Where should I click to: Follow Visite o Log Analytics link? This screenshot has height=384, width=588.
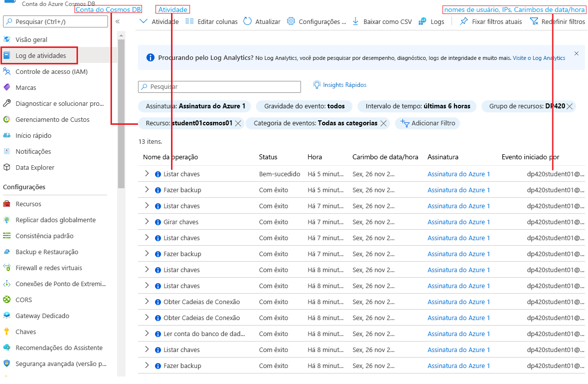click(x=539, y=58)
